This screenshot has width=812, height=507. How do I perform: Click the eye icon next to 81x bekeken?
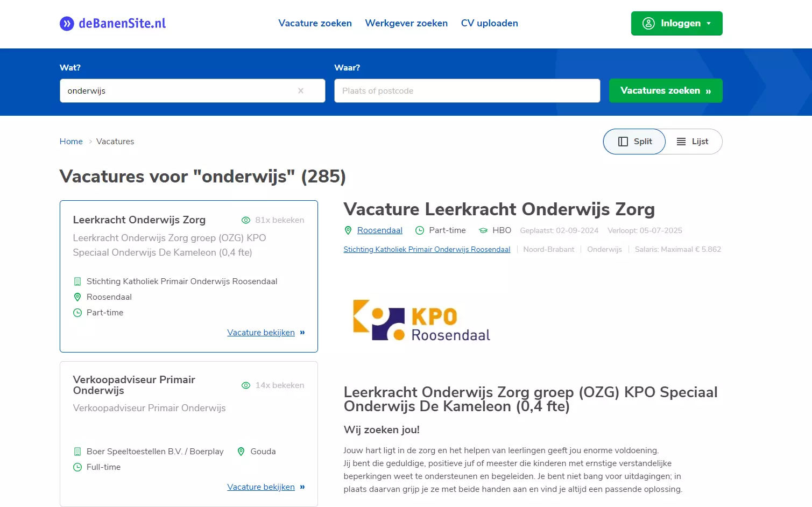(x=246, y=220)
